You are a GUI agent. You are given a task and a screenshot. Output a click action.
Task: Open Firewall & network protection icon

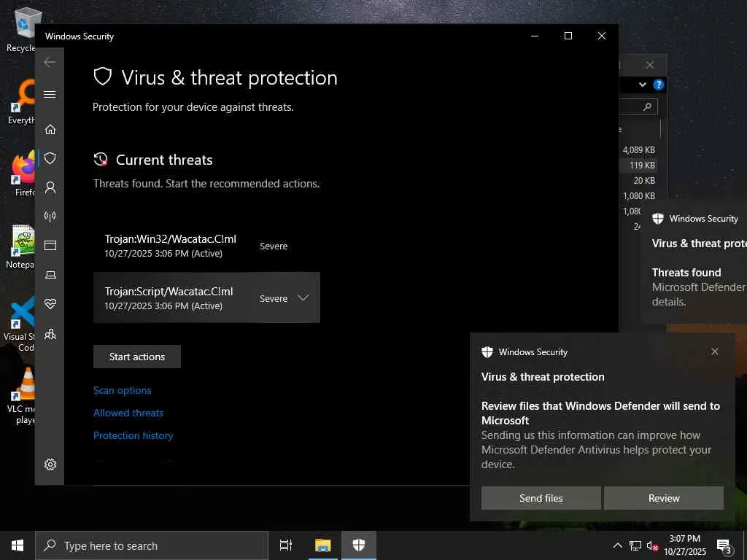[x=50, y=217]
